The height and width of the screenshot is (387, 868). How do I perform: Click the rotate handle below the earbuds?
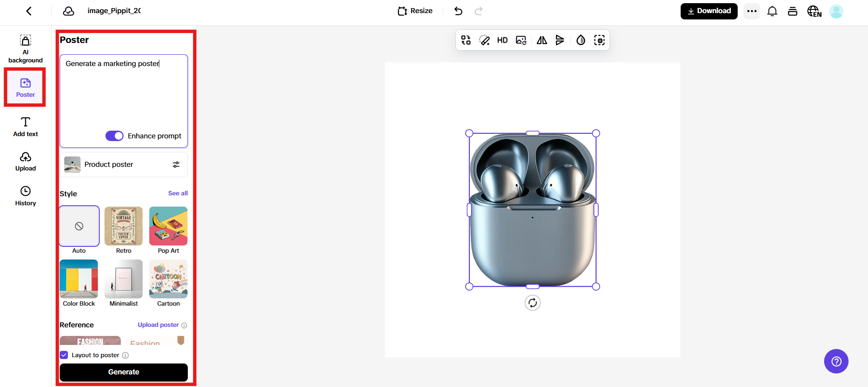point(533,303)
